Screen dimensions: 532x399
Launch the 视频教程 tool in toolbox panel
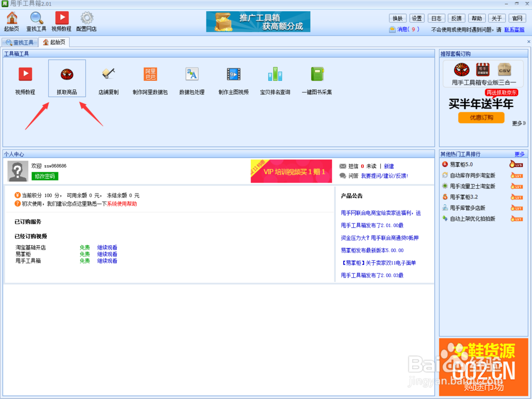25,80
